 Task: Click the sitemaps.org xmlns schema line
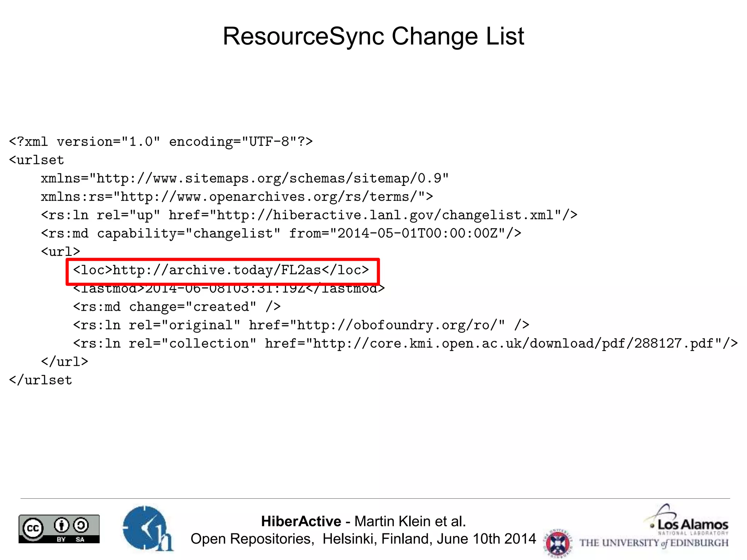pos(245,178)
